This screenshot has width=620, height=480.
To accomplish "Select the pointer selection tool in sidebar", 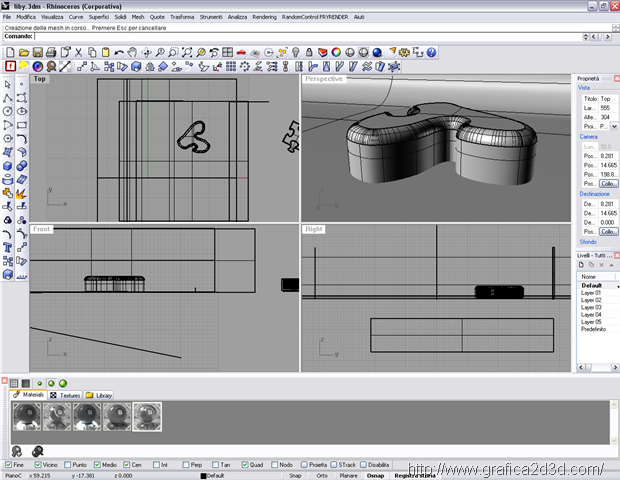I will (x=8, y=84).
